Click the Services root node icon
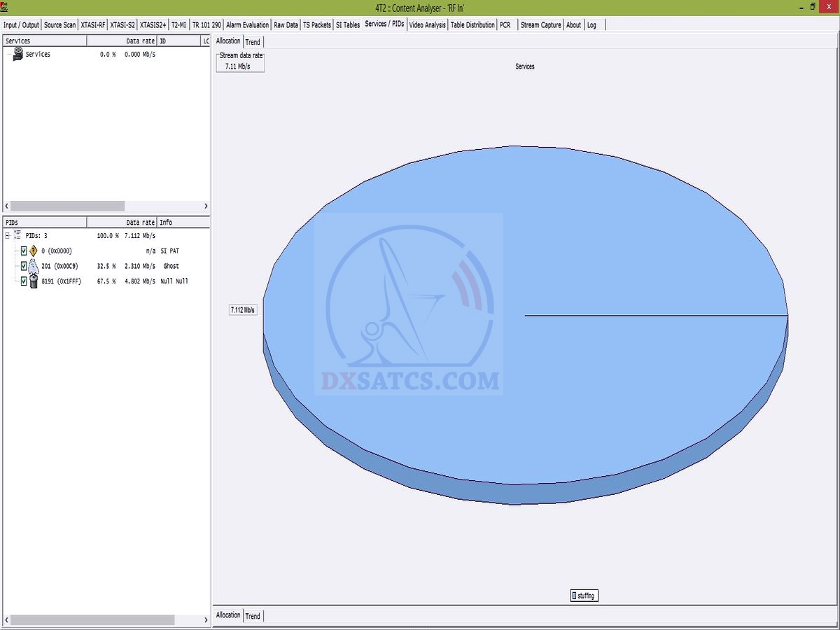Screen dimensions: 840x630 click(18, 54)
